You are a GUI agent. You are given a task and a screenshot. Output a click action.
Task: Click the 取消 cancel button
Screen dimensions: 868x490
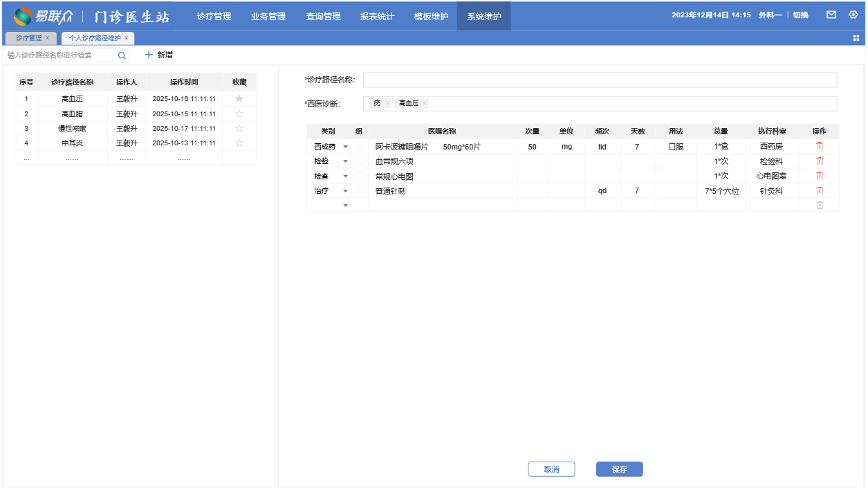pyautogui.click(x=551, y=469)
